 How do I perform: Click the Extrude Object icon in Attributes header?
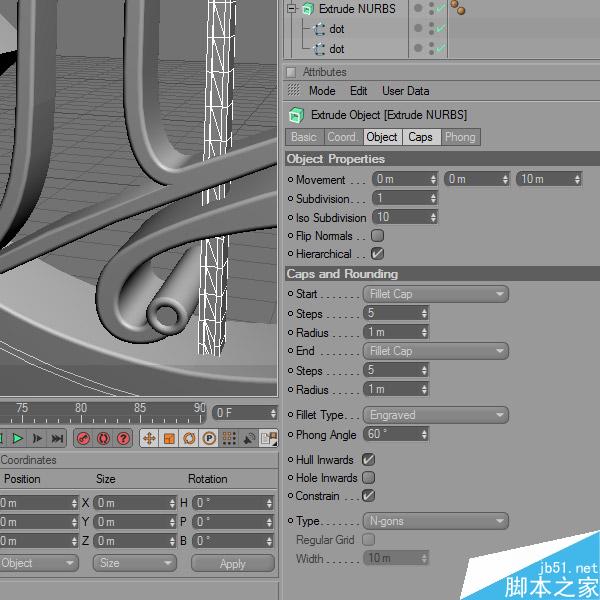click(296, 115)
